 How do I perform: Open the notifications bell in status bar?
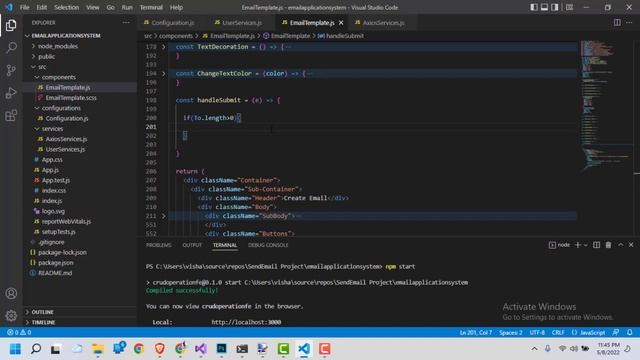(630, 332)
